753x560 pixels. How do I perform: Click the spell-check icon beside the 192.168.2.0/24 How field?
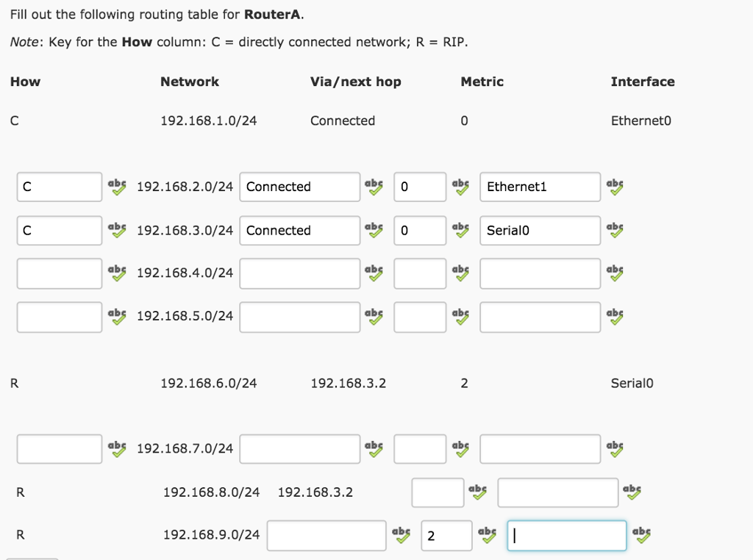coord(117,187)
